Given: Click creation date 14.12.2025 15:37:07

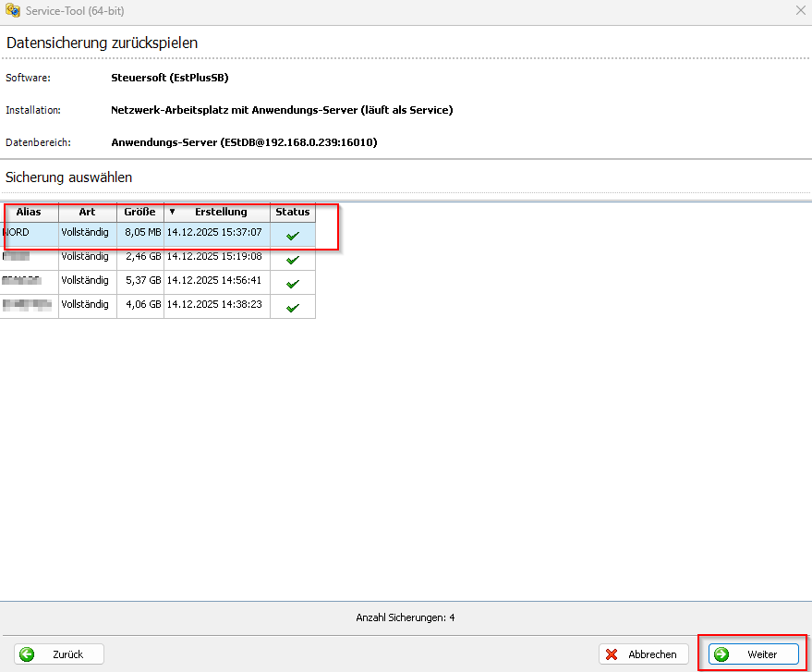Looking at the screenshot, I should [x=214, y=233].
